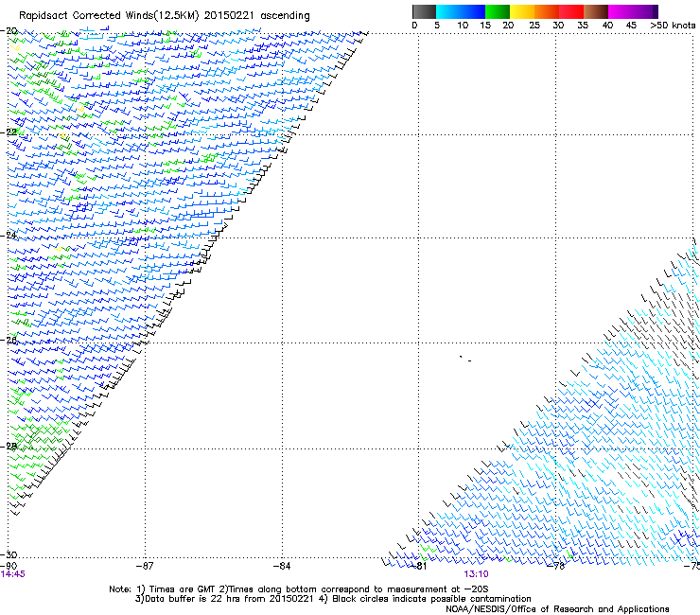
Task: Click the '45' label under the color scale
Action: click(x=631, y=26)
